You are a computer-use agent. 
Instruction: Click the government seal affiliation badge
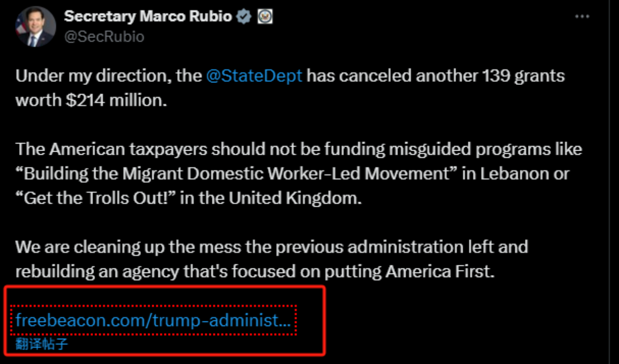point(264,16)
